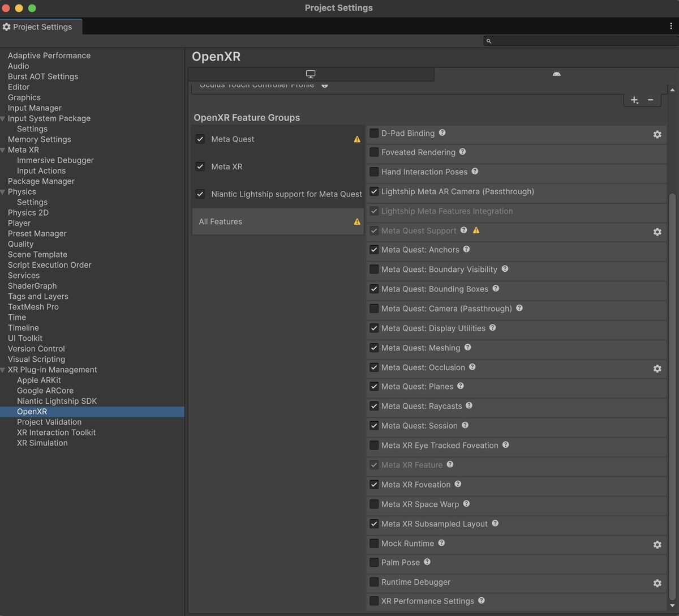Click help icon next to D-Pad Binding
The height and width of the screenshot is (616, 679).
[x=442, y=132]
